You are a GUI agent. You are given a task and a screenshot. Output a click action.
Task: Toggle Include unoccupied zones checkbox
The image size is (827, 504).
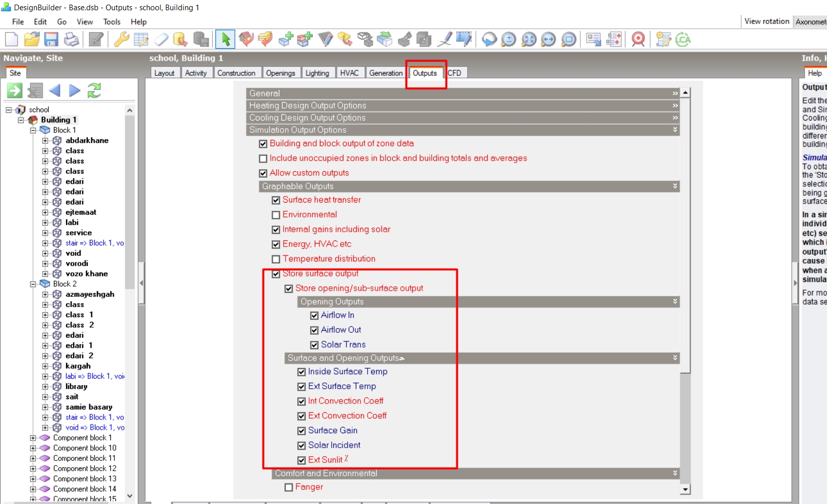coord(263,158)
